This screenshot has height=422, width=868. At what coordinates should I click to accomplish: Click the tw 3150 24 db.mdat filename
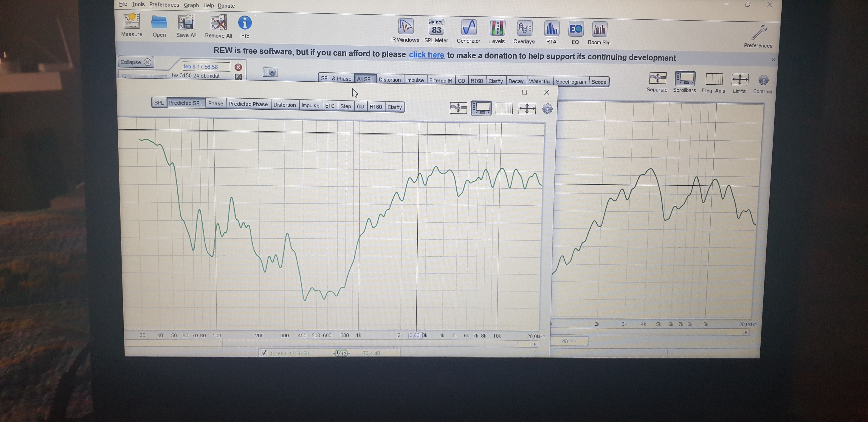pos(196,76)
